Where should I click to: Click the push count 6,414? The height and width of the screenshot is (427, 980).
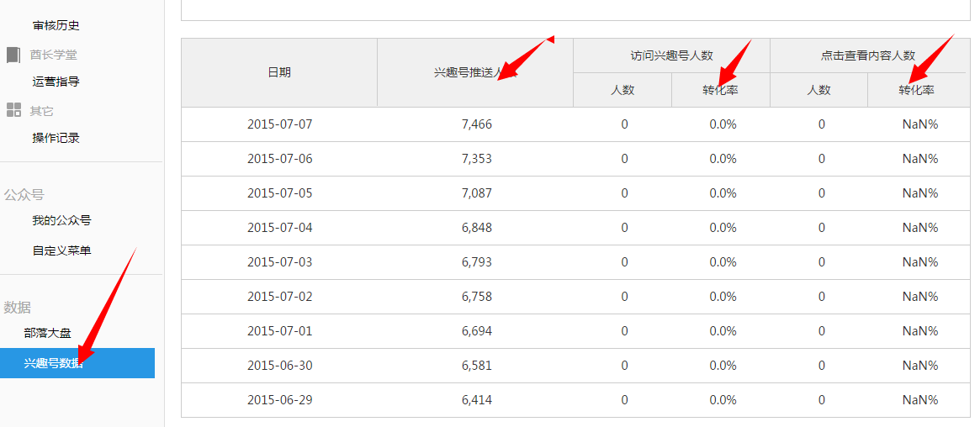pyautogui.click(x=477, y=399)
